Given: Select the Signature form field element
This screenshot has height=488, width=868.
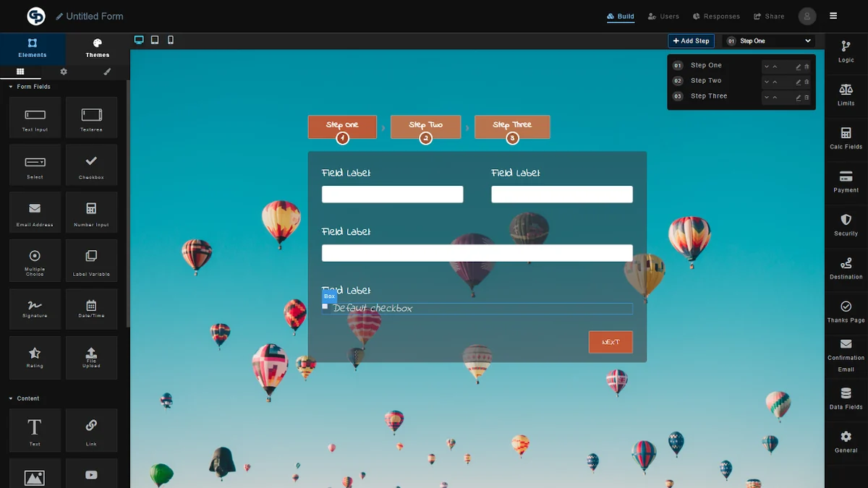Looking at the screenshot, I should pos(35,309).
